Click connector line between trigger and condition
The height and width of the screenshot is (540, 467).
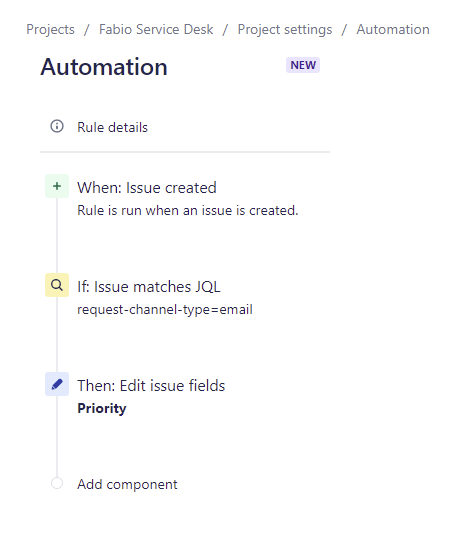click(x=57, y=236)
